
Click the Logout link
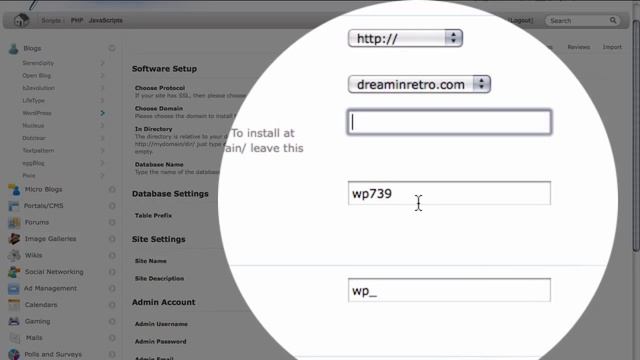coord(521,20)
